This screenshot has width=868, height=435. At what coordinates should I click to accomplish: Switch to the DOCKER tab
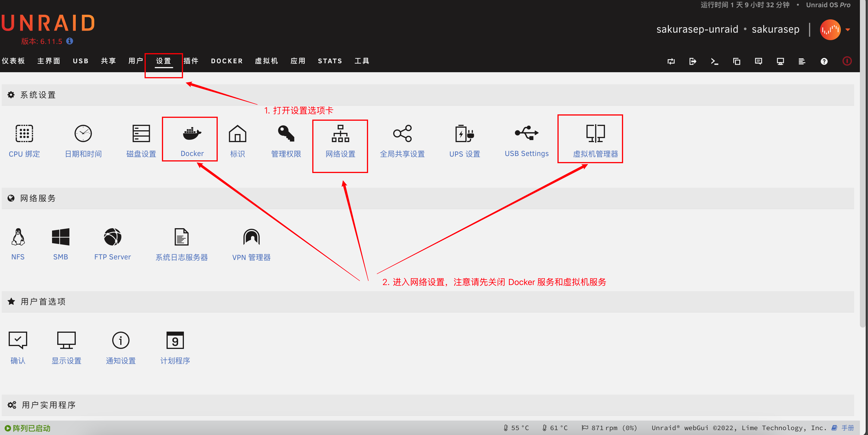[x=227, y=61]
